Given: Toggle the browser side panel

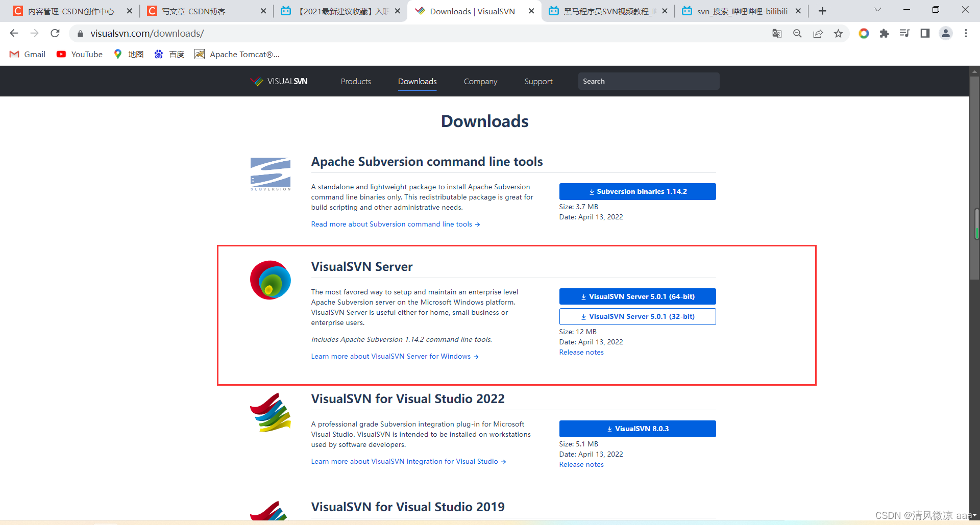Looking at the screenshot, I should (x=925, y=33).
